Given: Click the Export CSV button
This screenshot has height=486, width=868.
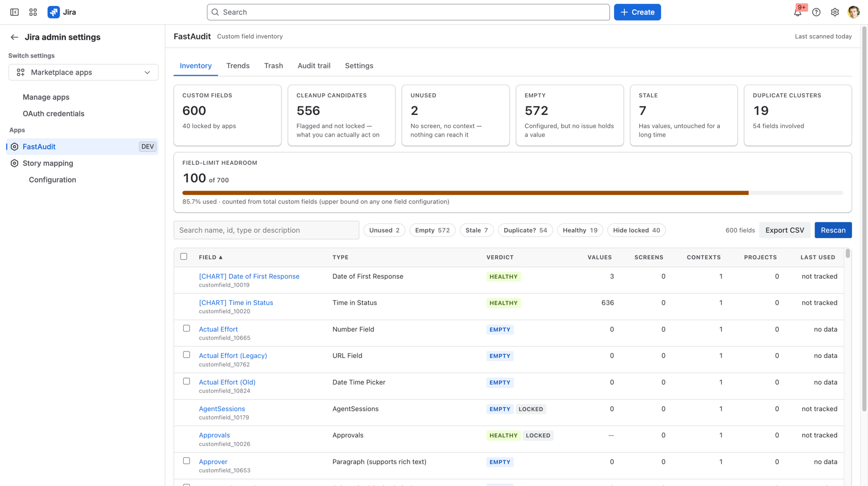Looking at the screenshot, I should [785, 230].
